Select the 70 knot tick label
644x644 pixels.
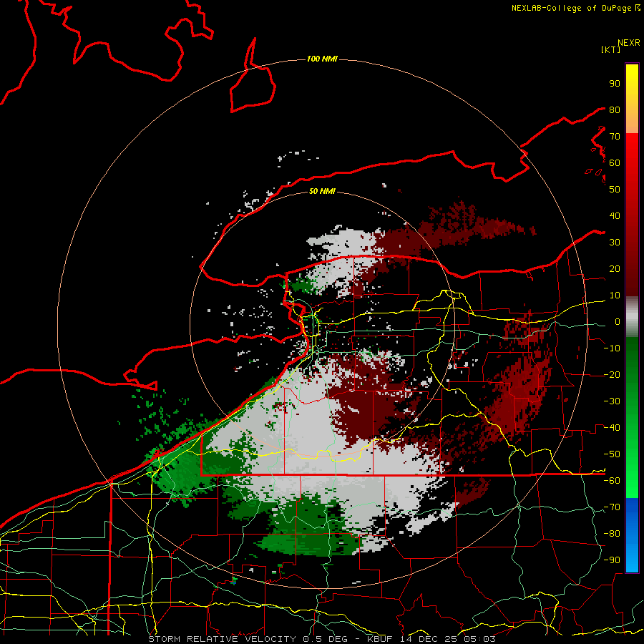(615, 137)
